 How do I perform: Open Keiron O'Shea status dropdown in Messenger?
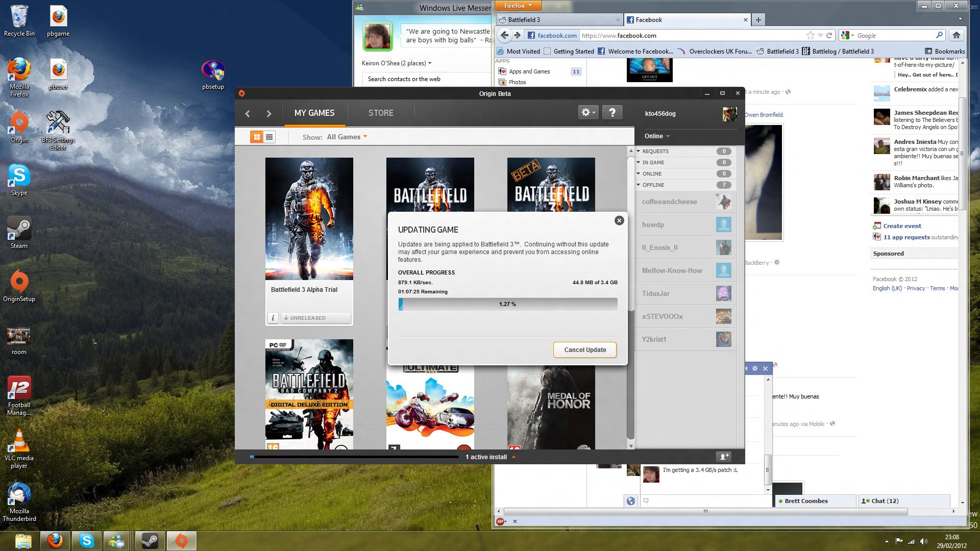397,63
